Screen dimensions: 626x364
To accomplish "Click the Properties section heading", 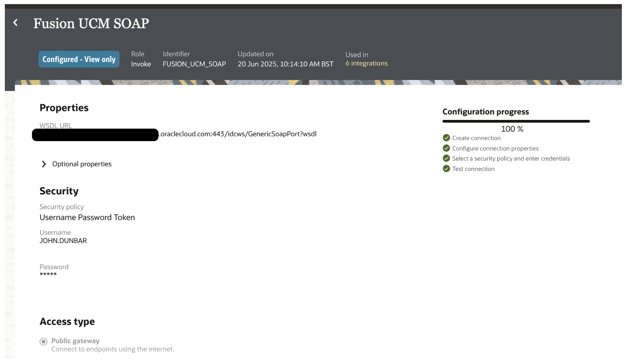I will pos(64,108).
